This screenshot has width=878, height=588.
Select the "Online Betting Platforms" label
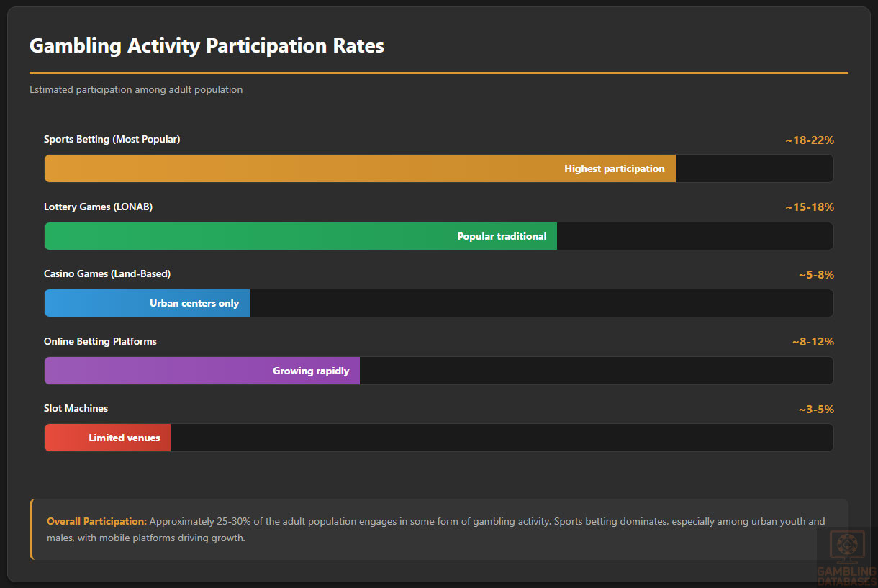coord(100,341)
